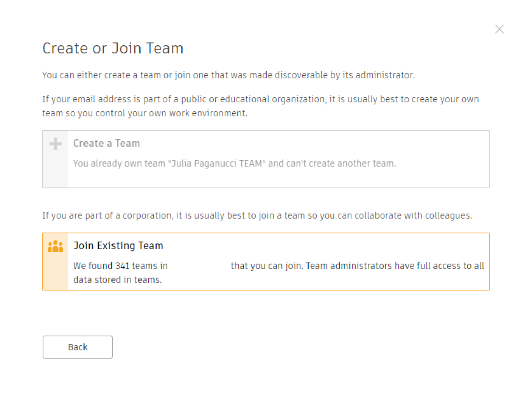Click the 'control your own work environment' line

click(x=145, y=113)
